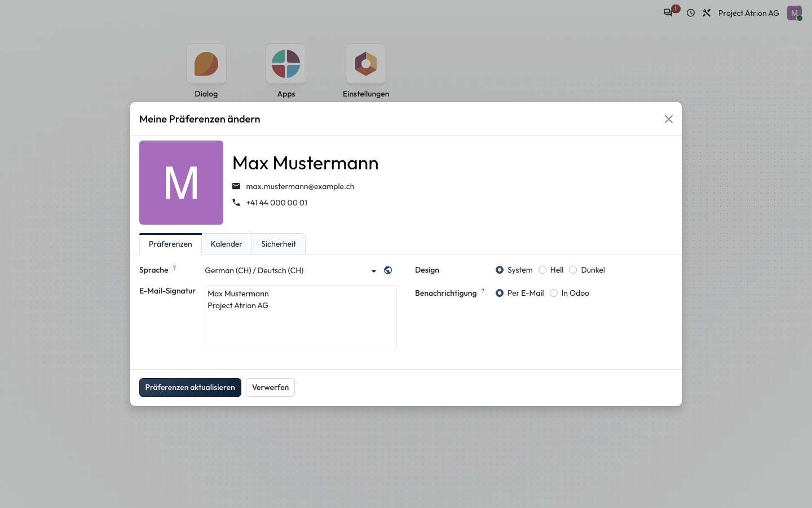This screenshot has width=812, height=508.
Task: Open the German (CH) language selector
Action: pyautogui.click(x=291, y=270)
